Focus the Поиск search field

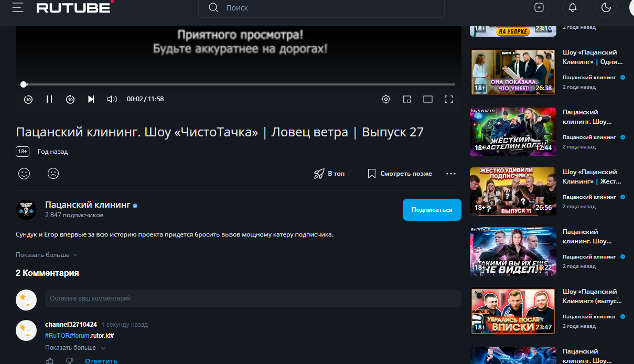[x=321, y=8]
